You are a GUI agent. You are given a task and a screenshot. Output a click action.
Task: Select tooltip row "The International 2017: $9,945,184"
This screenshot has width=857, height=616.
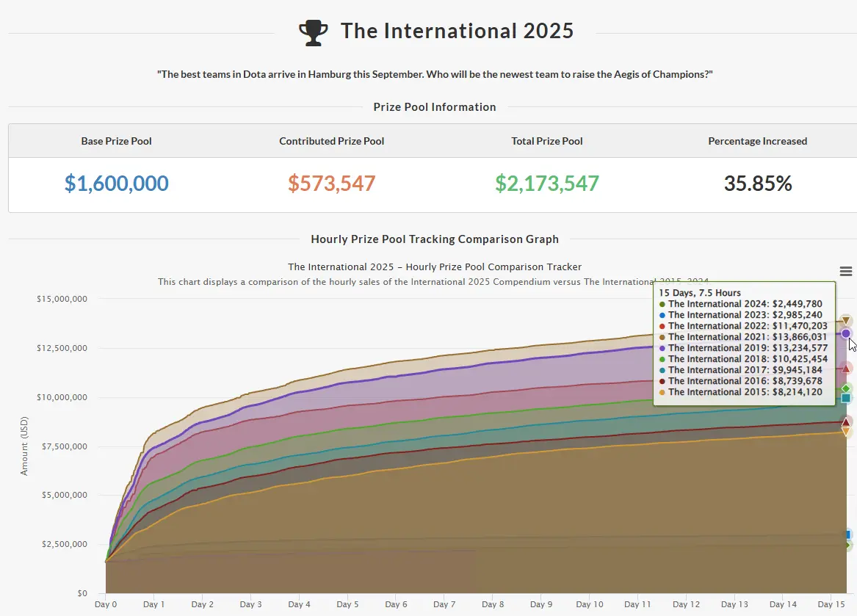pyautogui.click(x=740, y=370)
